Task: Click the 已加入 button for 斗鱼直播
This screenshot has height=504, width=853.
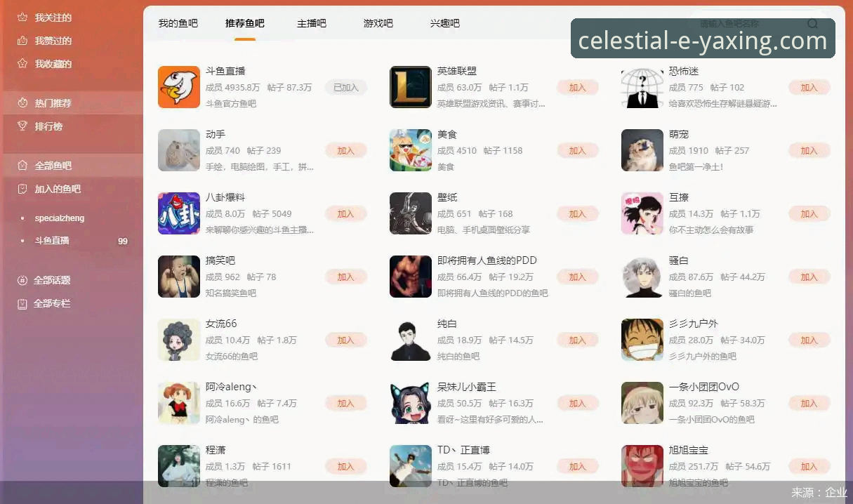Action: [346, 88]
